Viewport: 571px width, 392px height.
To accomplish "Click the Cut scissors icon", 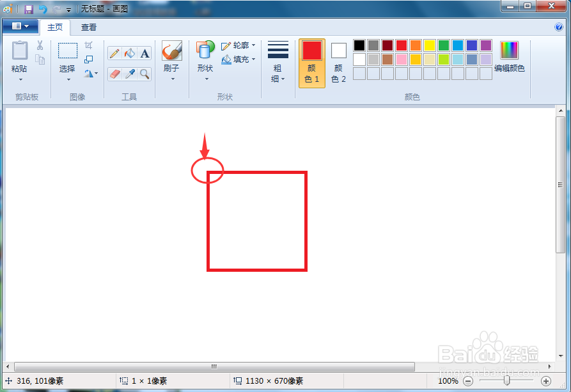I will point(40,45).
